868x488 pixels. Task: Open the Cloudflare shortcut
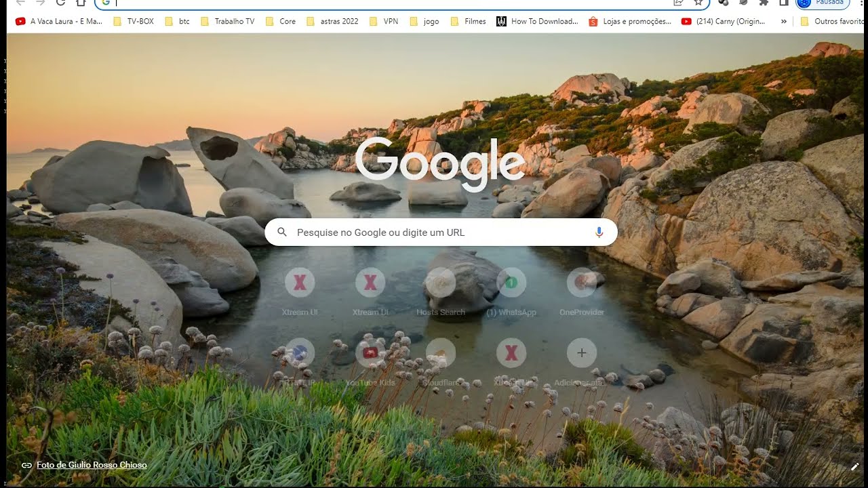pyautogui.click(x=441, y=362)
